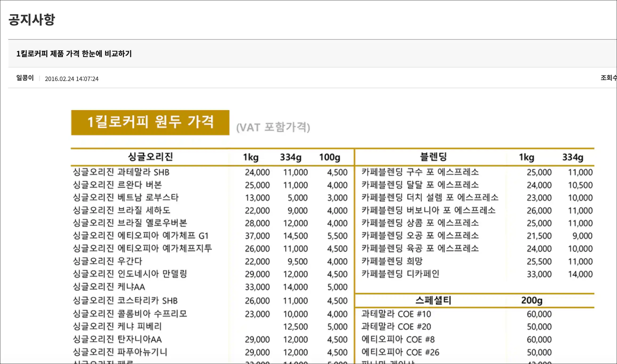Click 37,000 price for 예가체프 G1
The height and width of the screenshot is (364, 617).
pyautogui.click(x=257, y=236)
